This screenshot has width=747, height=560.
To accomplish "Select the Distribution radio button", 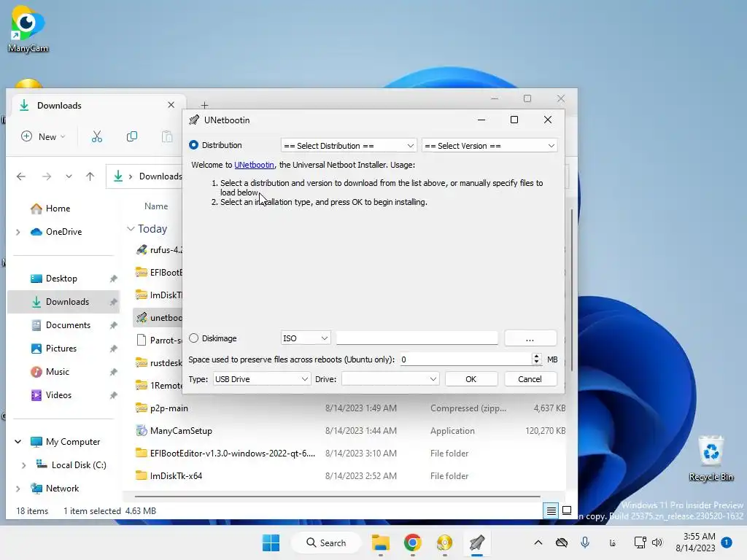I will pos(193,145).
